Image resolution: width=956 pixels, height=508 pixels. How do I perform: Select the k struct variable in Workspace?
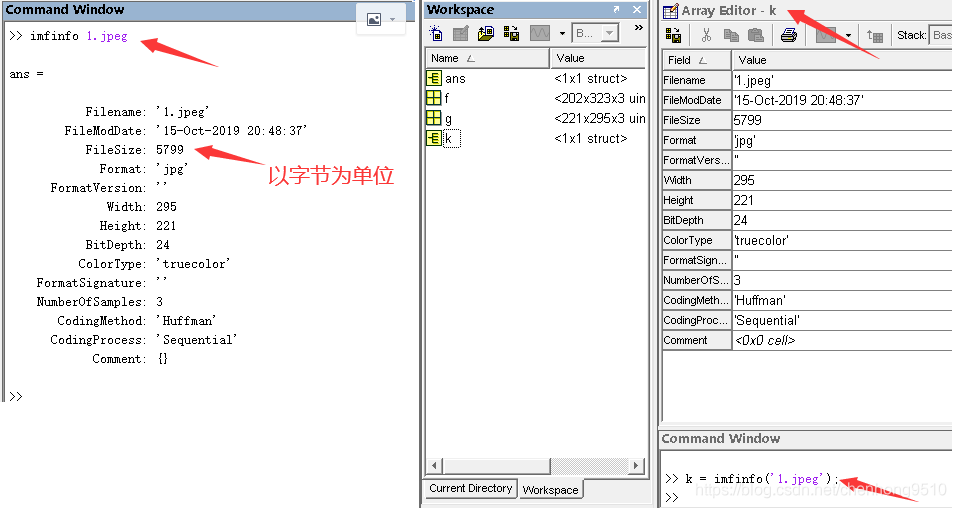coord(451,139)
